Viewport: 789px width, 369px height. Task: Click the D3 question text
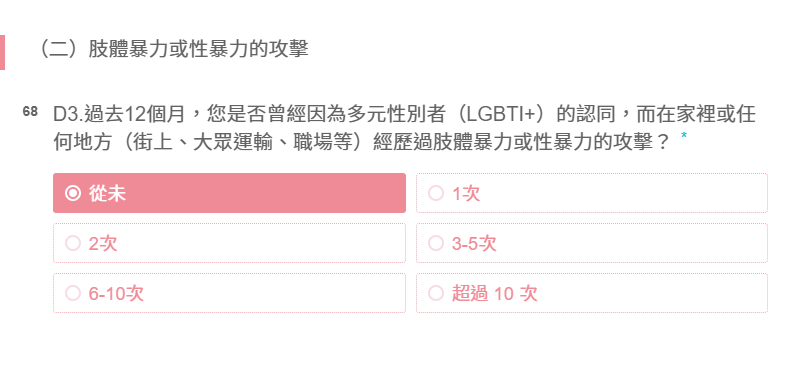pos(405,129)
